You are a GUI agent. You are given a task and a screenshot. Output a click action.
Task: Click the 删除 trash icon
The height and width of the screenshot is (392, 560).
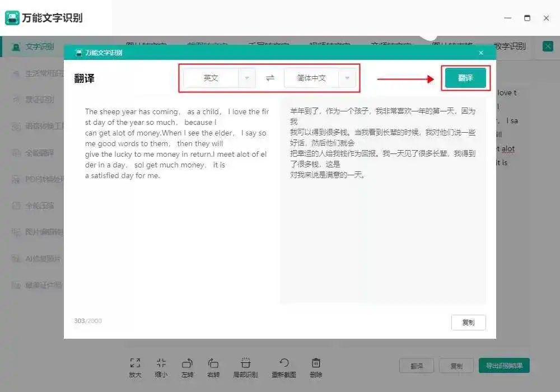point(316,363)
